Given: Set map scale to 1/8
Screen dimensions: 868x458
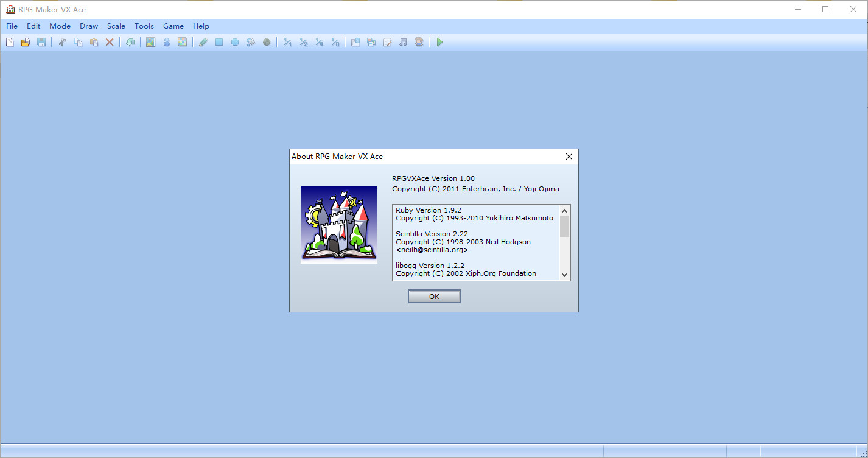Looking at the screenshot, I should pos(335,42).
